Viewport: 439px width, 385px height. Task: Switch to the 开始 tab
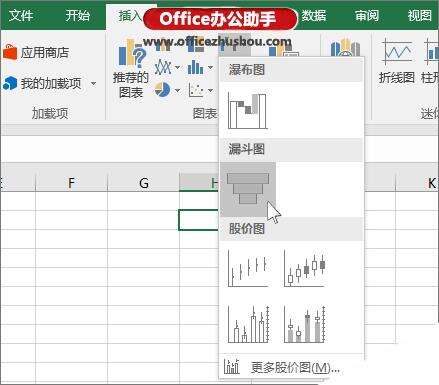77,15
